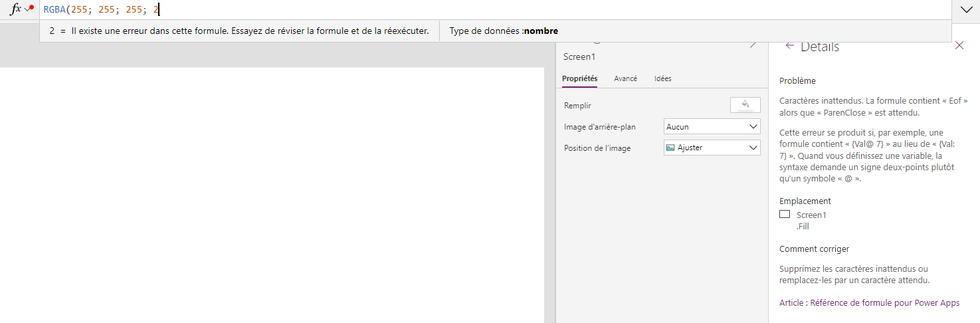Viewport: 980px width, 323px height.
Task: Switch to the Avancé tab
Action: [625, 78]
